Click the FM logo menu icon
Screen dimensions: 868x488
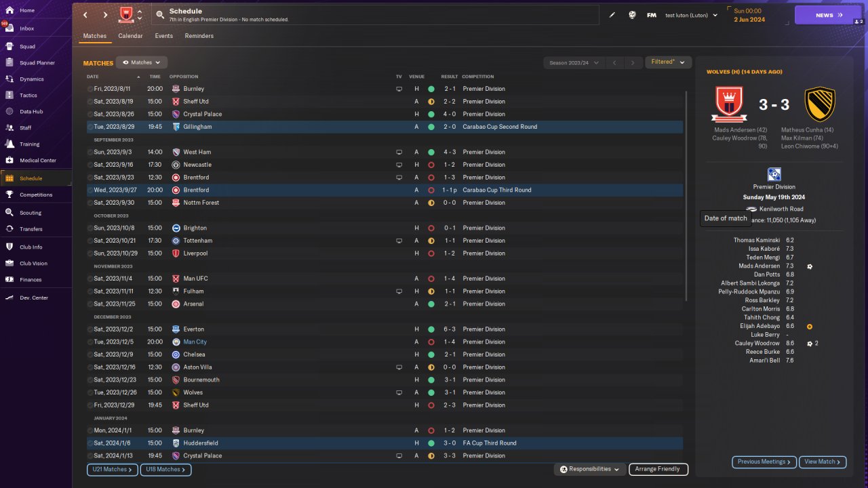[652, 15]
